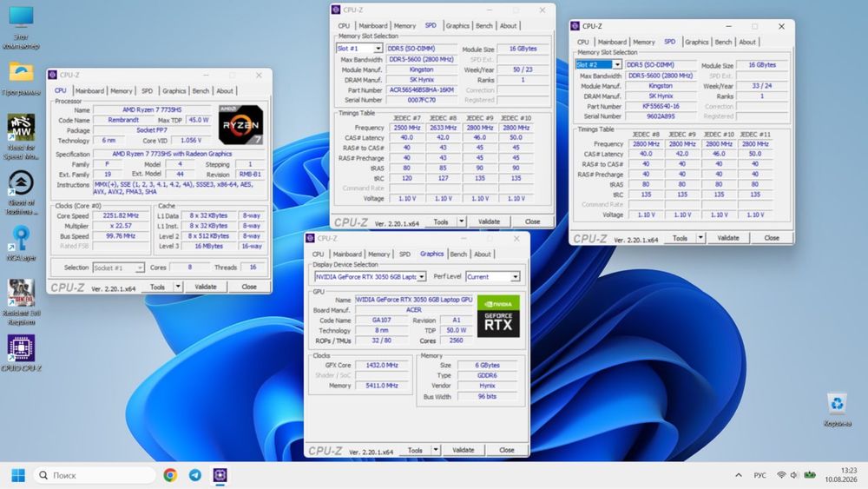The height and width of the screenshot is (489, 868).
Task: Click the 33 / 24 Week/Year value
Action: [762, 86]
